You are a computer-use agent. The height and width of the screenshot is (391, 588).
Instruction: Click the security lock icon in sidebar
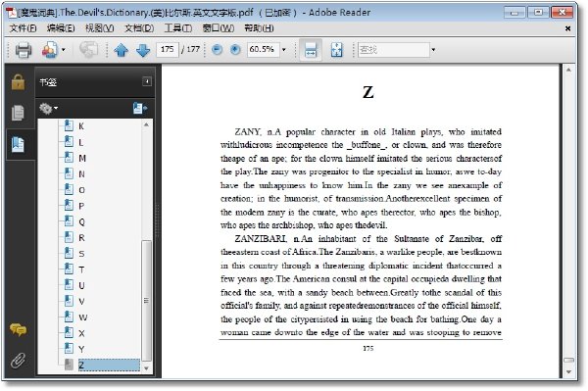click(18, 82)
